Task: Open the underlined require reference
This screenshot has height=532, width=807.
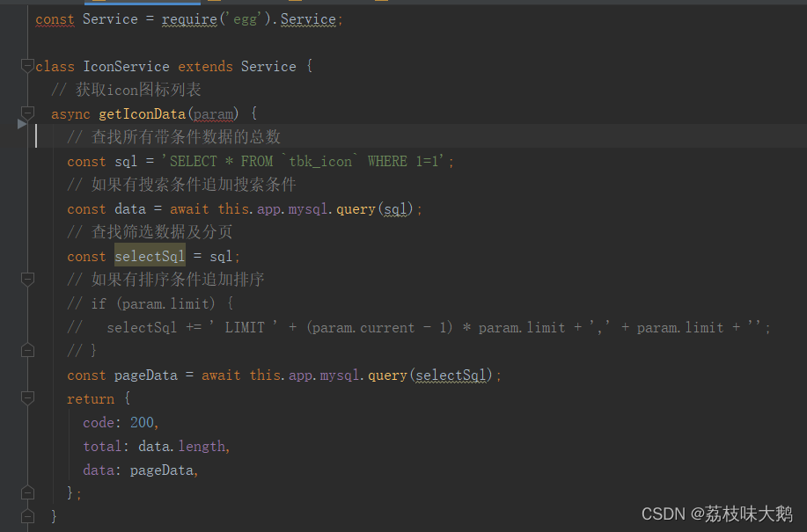Action: coord(189,19)
